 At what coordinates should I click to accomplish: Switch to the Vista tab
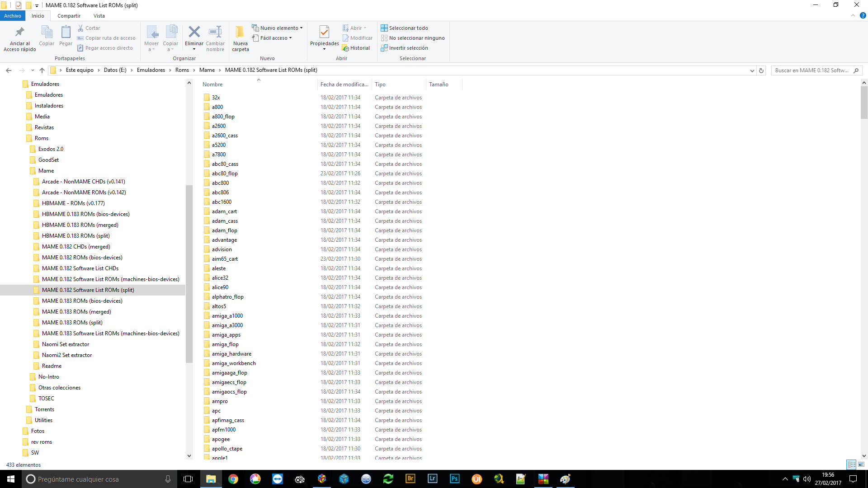click(x=99, y=16)
